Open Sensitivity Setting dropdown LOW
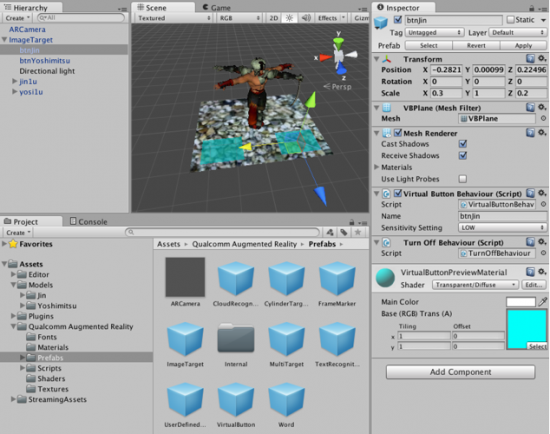The height and width of the screenshot is (434, 550). [x=502, y=228]
